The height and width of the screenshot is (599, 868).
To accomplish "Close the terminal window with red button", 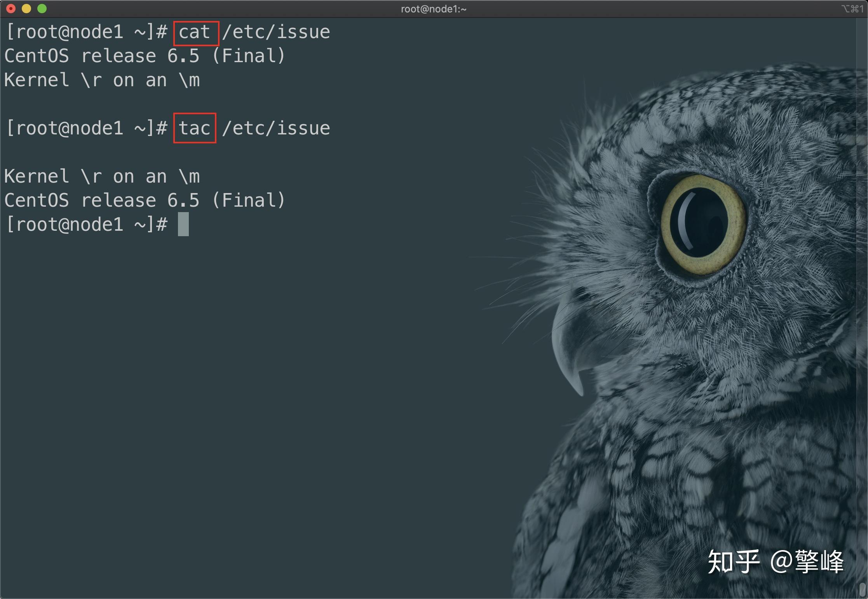I will click(x=11, y=9).
